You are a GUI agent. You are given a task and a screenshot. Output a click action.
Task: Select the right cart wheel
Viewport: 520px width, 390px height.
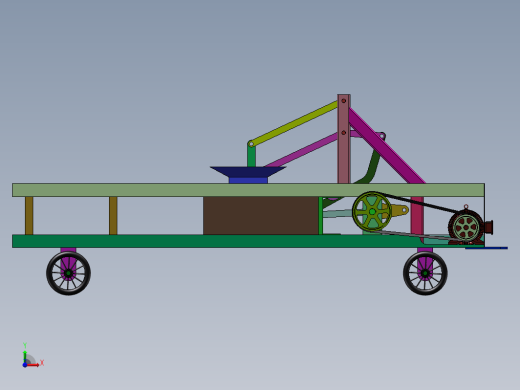[x=425, y=273]
